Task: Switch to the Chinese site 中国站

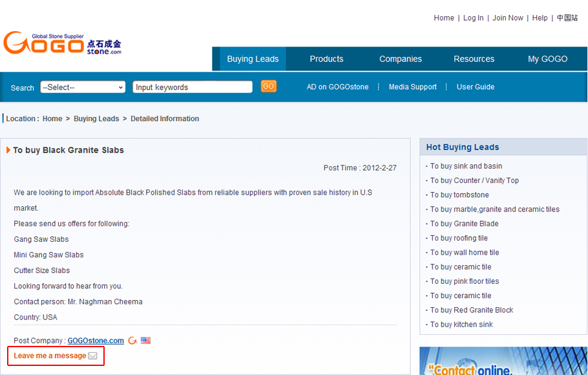Action: 567,18
